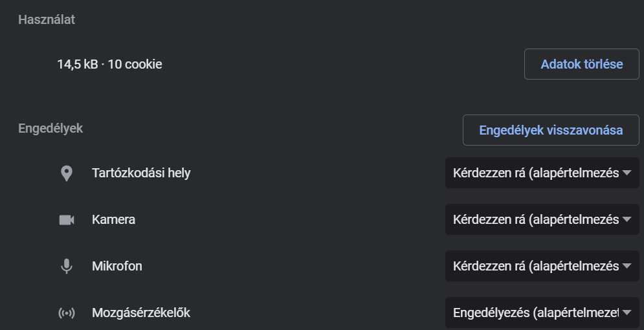Open the Kamera permission dropdown

[542, 219]
